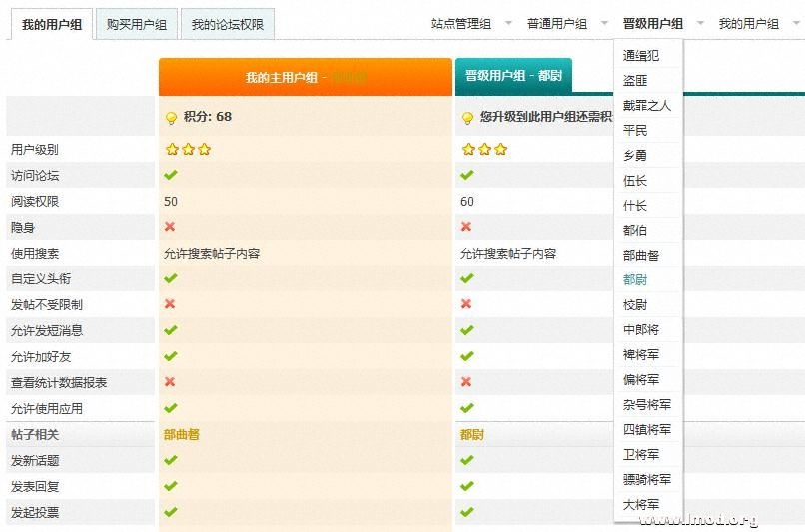Click the star rating in 我的主用户组 column
805x532 pixels.
188,150
